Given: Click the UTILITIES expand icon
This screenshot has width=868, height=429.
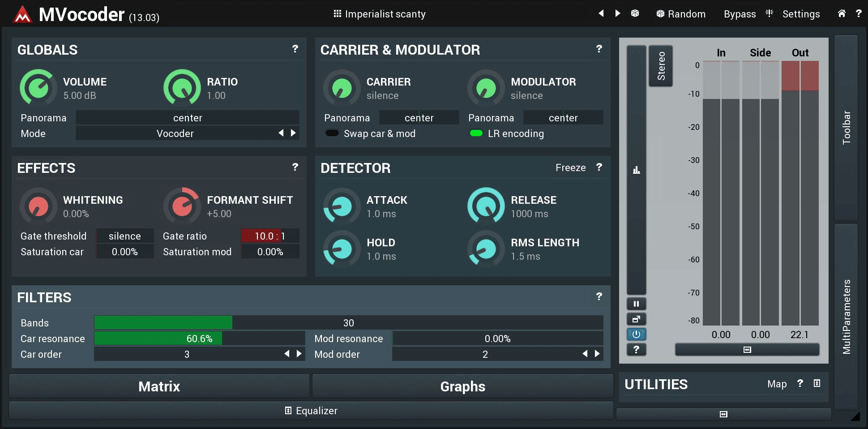Looking at the screenshot, I should pyautogui.click(x=817, y=383).
